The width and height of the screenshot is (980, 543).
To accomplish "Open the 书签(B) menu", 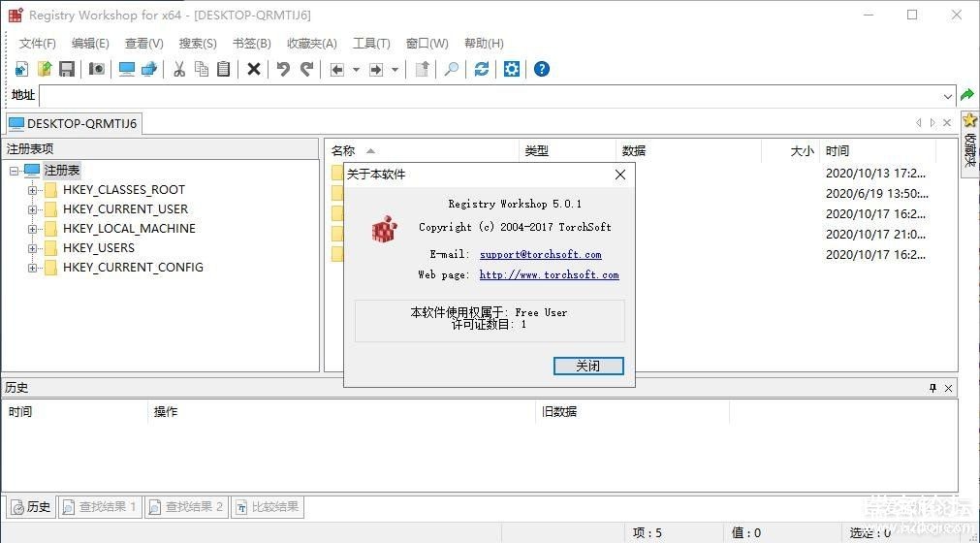I will 252,43.
